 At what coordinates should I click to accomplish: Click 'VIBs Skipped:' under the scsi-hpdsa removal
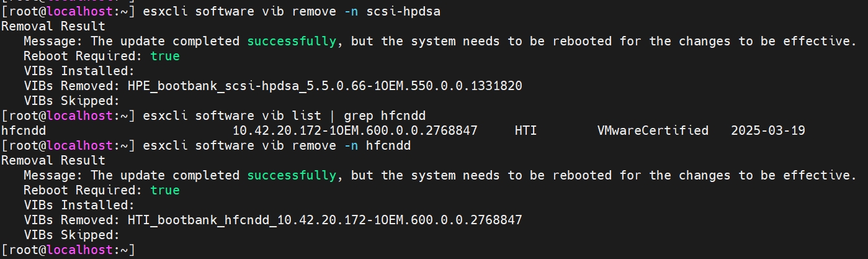[71, 101]
